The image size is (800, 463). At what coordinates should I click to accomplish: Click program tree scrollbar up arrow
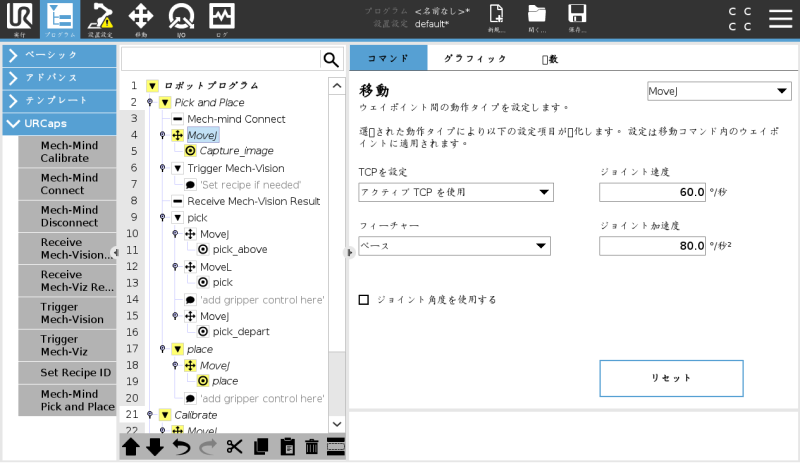[x=337, y=86]
